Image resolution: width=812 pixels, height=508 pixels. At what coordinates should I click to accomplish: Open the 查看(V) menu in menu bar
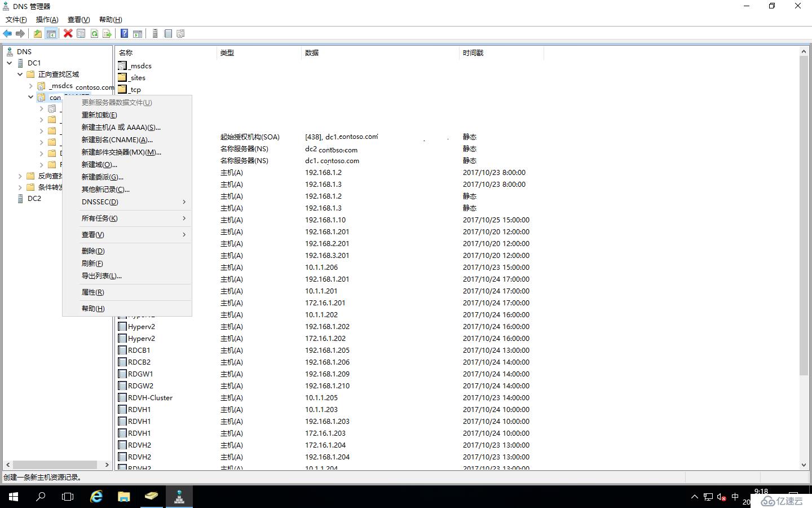[78, 20]
